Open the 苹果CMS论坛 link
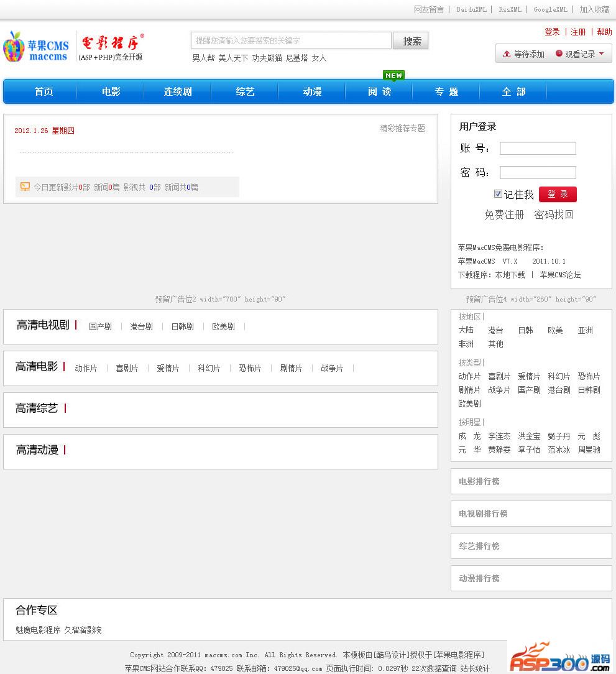 click(x=560, y=275)
